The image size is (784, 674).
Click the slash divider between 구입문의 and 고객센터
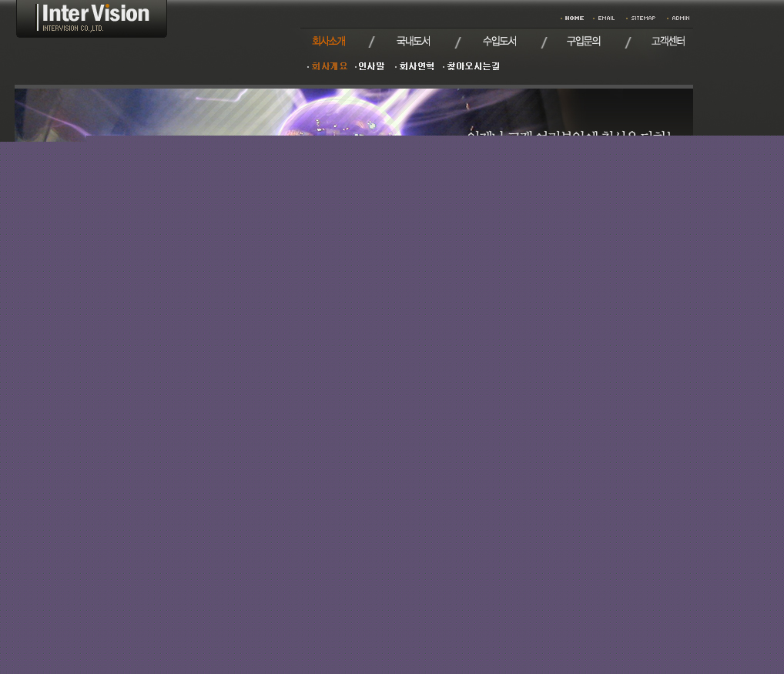tap(628, 42)
